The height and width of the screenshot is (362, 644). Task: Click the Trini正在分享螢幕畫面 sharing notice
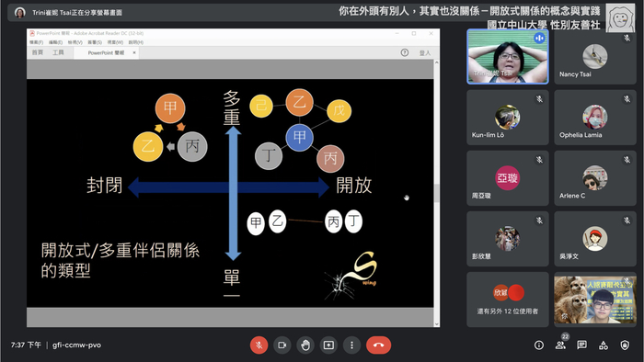pyautogui.click(x=77, y=13)
